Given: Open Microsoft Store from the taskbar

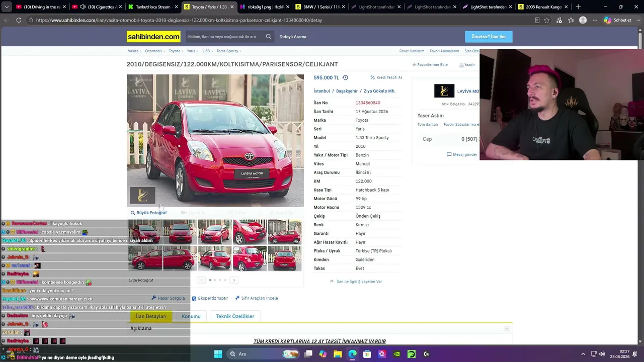Looking at the screenshot, I should pyautogui.click(x=367, y=354).
